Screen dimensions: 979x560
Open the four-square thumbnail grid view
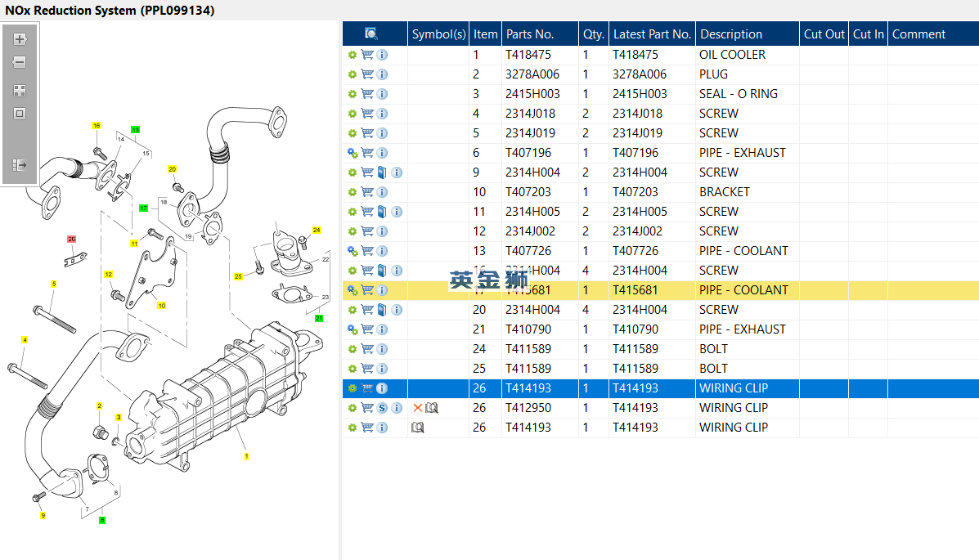(20, 91)
